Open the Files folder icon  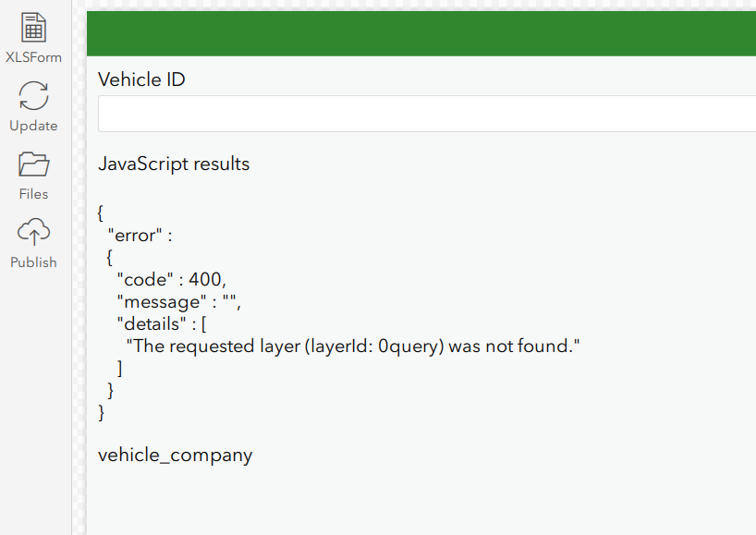[x=33, y=164]
